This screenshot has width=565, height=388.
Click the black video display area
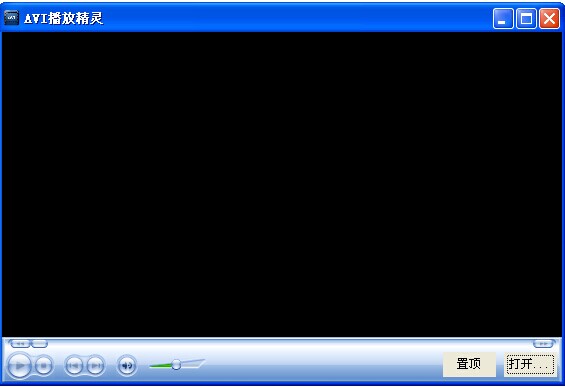(282, 184)
